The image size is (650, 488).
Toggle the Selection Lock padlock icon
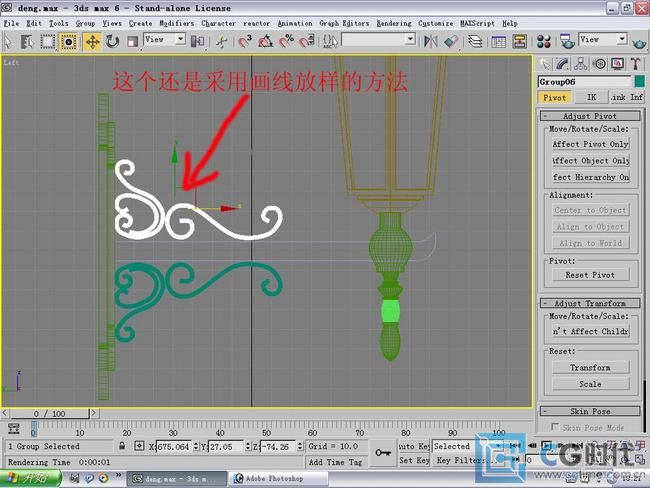coord(122,446)
